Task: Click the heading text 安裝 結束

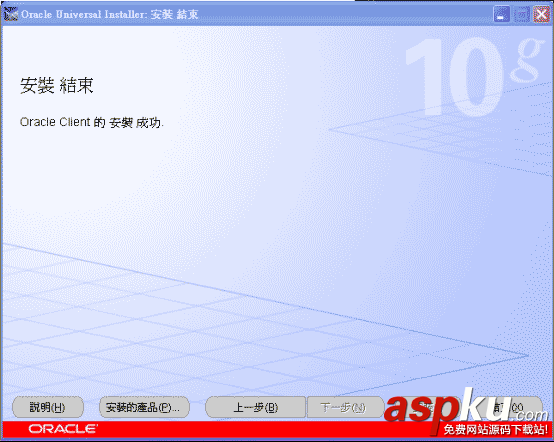Action: pos(57,86)
